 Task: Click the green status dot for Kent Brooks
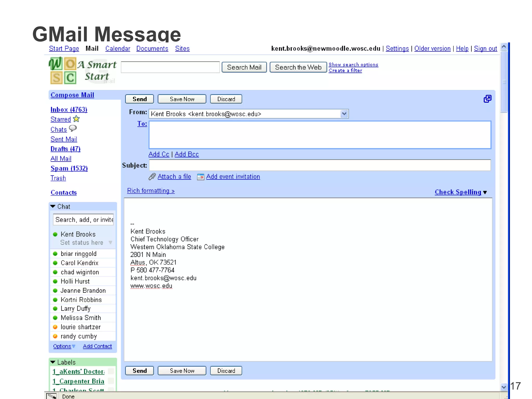point(55,234)
